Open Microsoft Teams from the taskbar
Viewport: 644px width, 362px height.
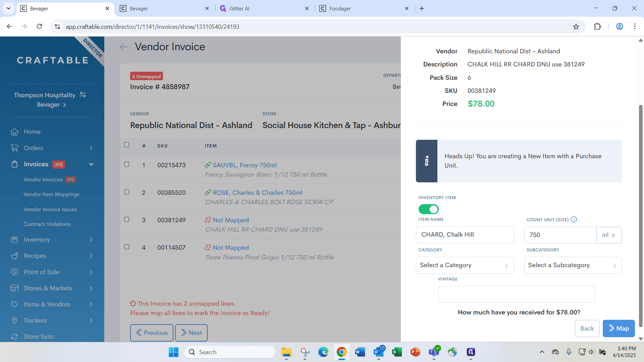434,352
